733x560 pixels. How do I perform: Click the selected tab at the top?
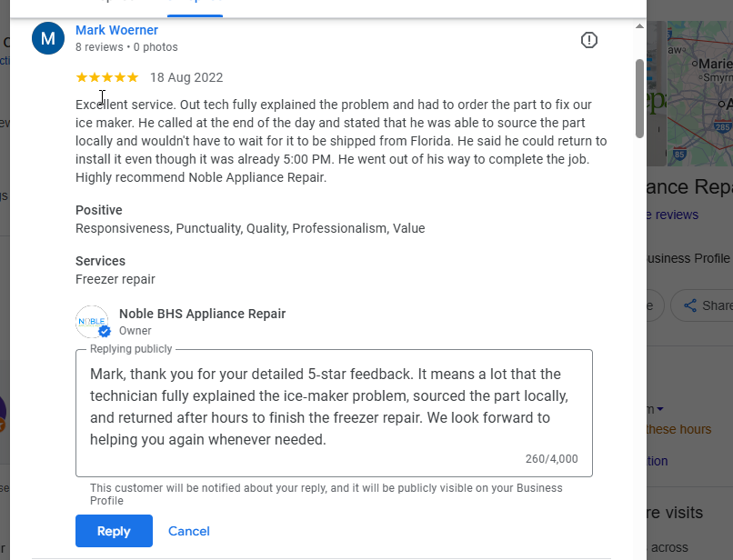196,5
